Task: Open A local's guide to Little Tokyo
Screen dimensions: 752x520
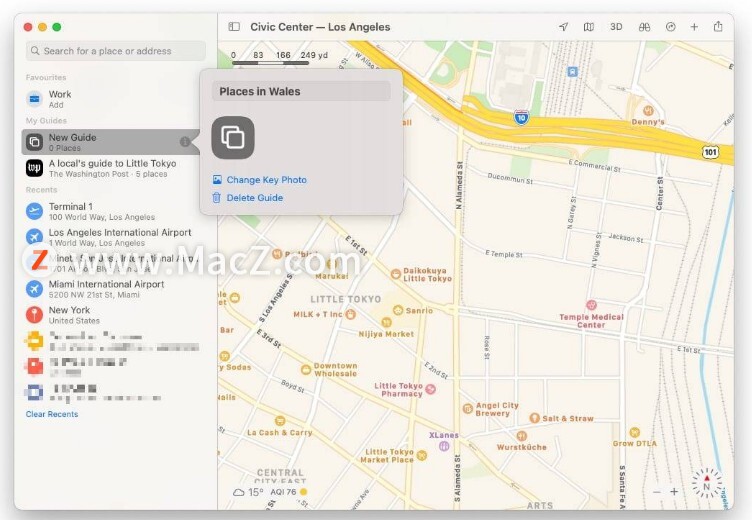Action: pyautogui.click(x=115, y=168)
